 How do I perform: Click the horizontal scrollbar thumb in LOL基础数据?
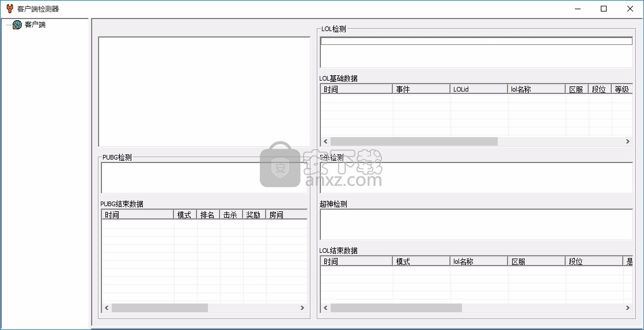coord(414,141)
